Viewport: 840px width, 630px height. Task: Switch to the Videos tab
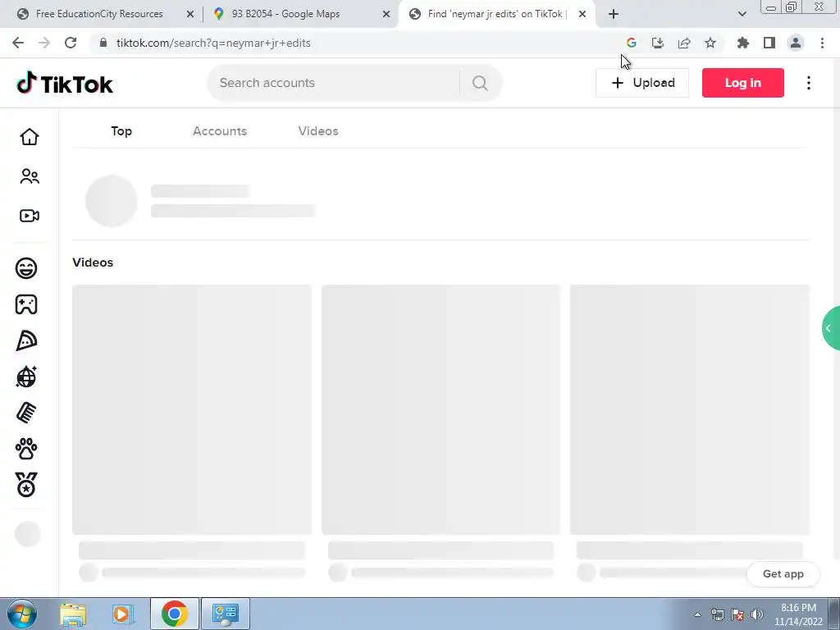click(x=318, y=131)
